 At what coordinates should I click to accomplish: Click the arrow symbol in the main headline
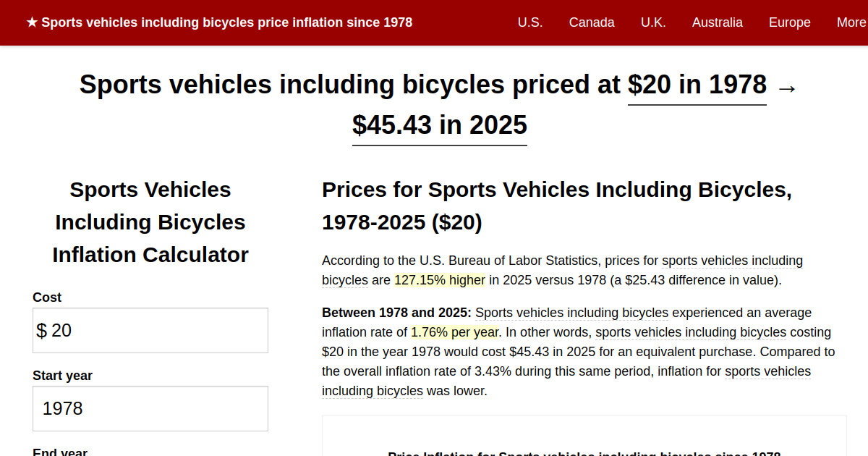(786, 88)
